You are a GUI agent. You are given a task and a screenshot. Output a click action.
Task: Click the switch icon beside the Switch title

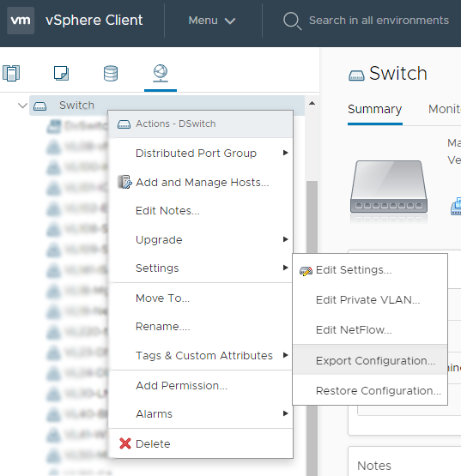coord(356,75)
